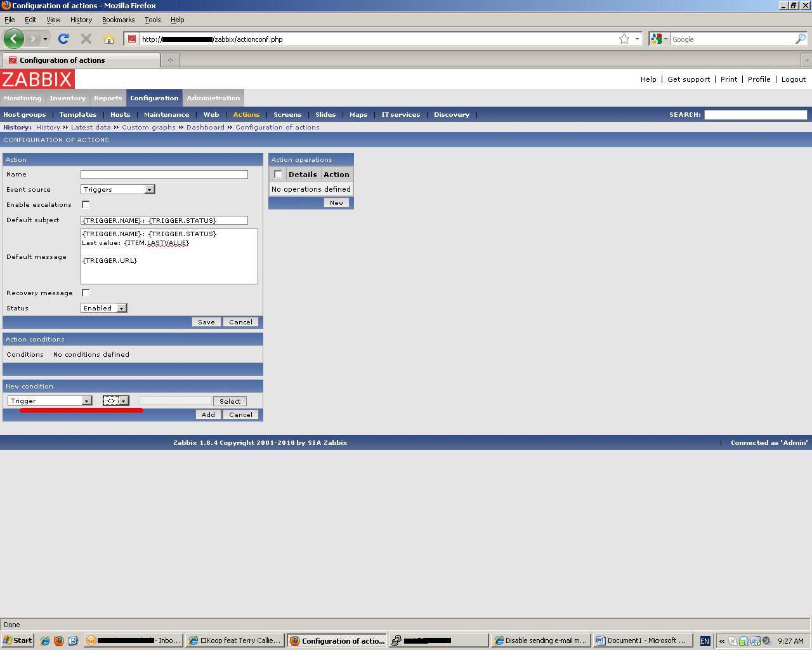This screenshot has width=812, height=650.
Task: Tick the Recovery message checkbox
Action: [86, 293]
